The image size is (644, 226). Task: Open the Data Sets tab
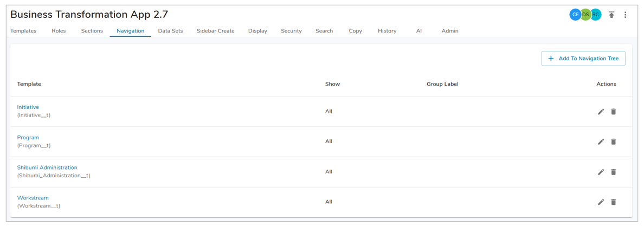coord(170,31)
